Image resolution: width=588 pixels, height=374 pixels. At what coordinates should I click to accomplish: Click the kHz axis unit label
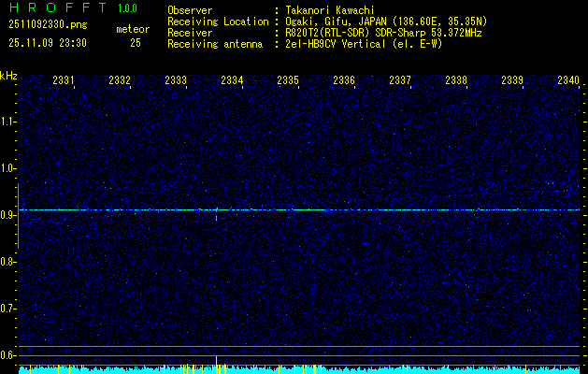(x=8, y=76)
